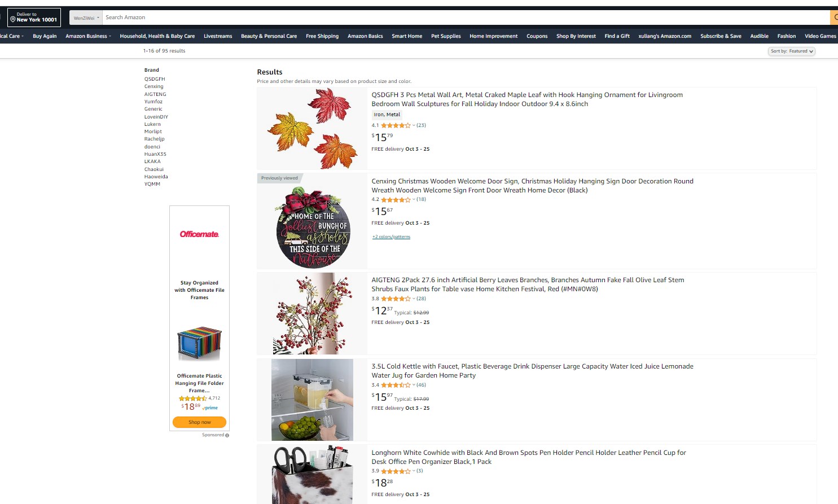Select Smart Home in the navigation bar
Screen dimensions: 838x504
pos(407,36)
